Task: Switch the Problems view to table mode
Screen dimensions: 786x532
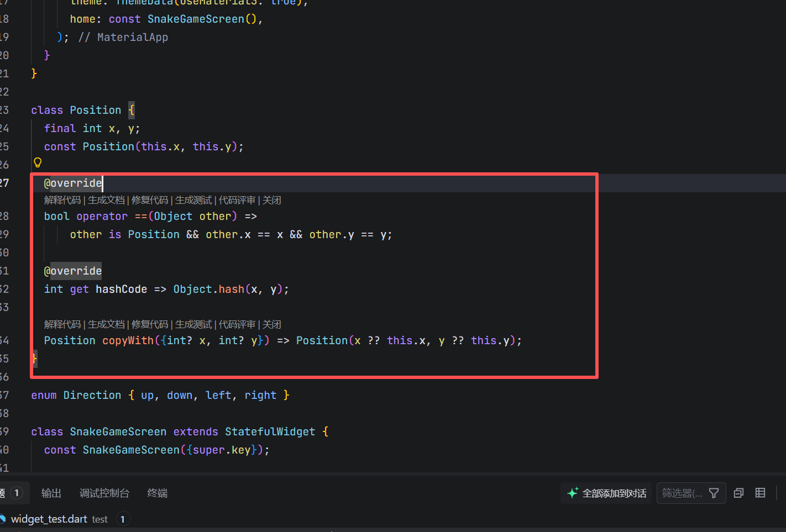Action: click(761, 493)
